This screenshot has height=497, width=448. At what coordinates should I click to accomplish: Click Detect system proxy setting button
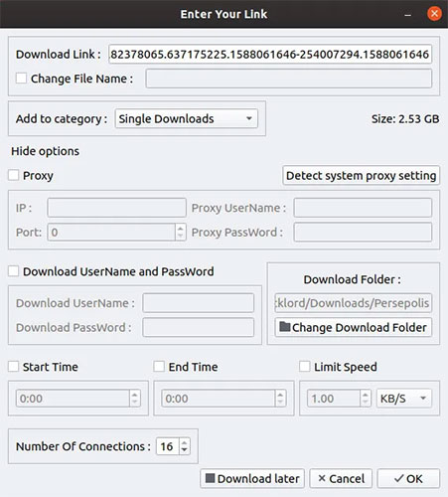point(361,175)
